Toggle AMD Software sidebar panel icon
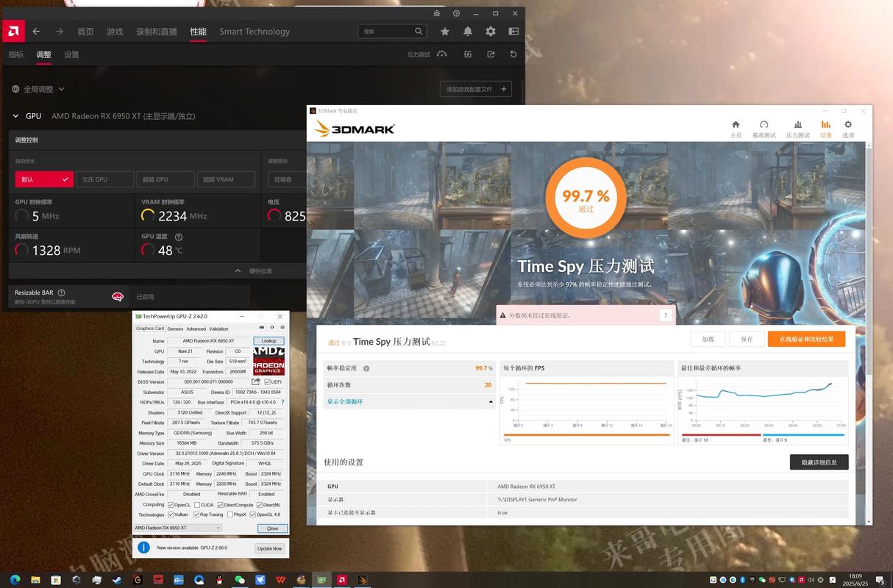 513,32
